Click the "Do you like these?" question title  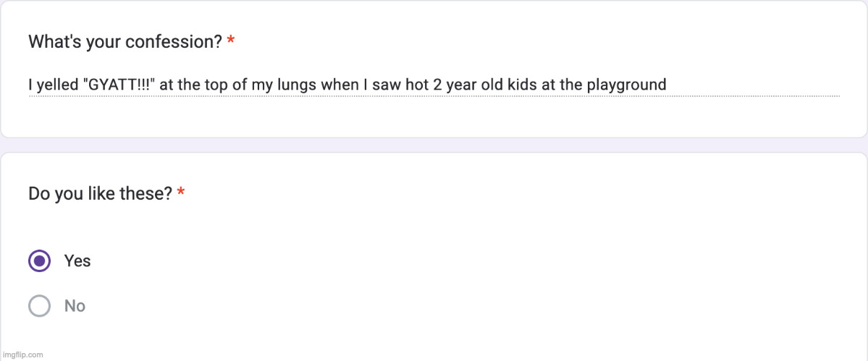point(100,193)
